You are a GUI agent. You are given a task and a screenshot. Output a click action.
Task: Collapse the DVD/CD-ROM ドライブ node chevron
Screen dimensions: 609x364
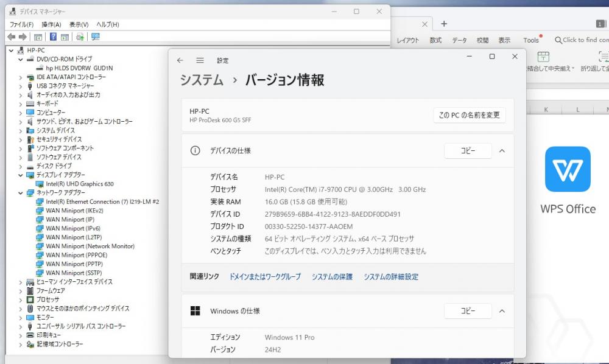[x=21, y=60]
